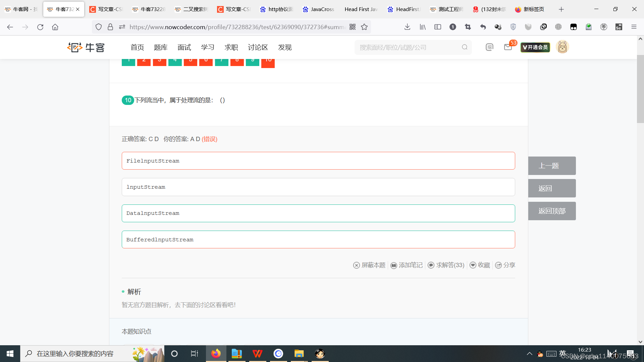Open the 面试 interview menu

click(184, 47)
